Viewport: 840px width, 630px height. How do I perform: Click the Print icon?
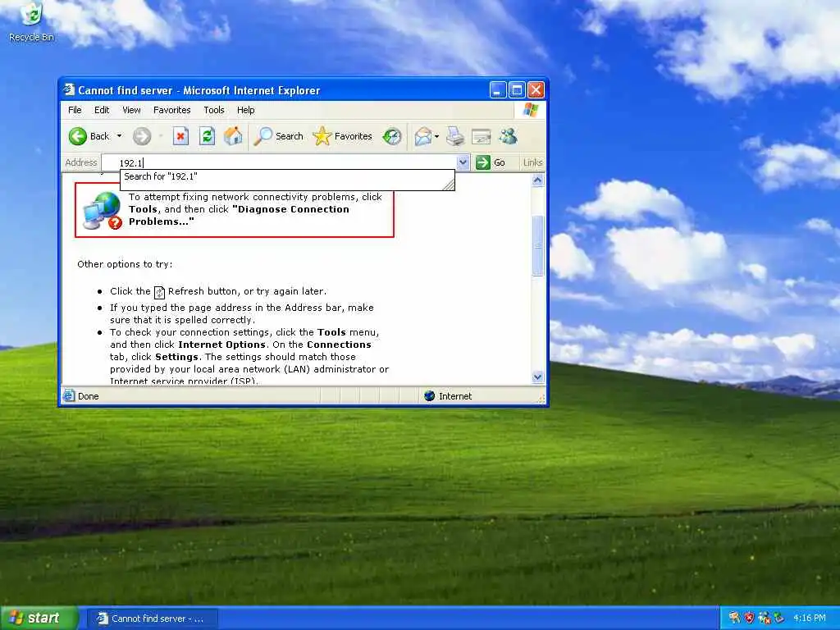455,137
